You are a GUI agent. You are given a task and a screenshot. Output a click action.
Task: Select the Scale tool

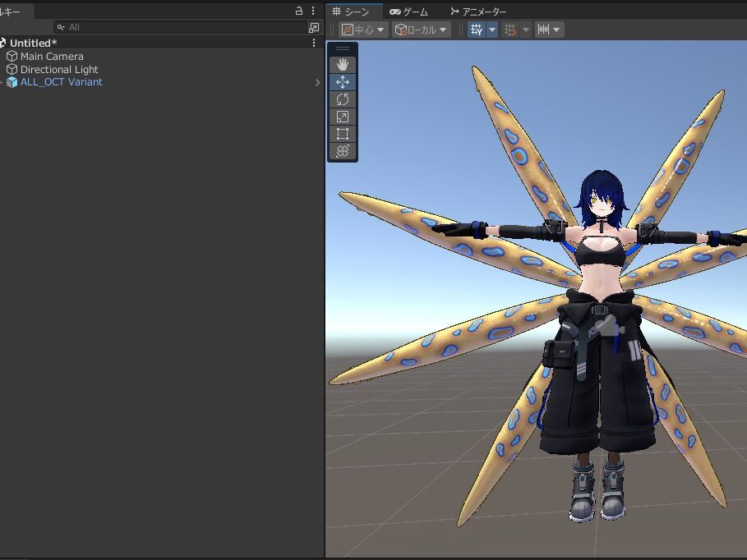click(x=343, y=117)
